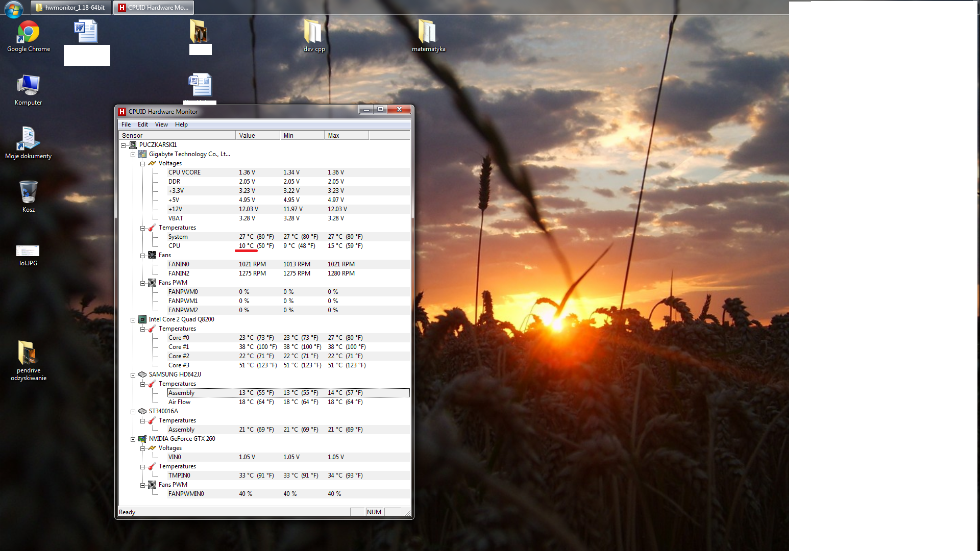The height and width of the screenshot is (551, 980).
Task: Select the Kosz recycle bin icon
Action: [29, 196]
